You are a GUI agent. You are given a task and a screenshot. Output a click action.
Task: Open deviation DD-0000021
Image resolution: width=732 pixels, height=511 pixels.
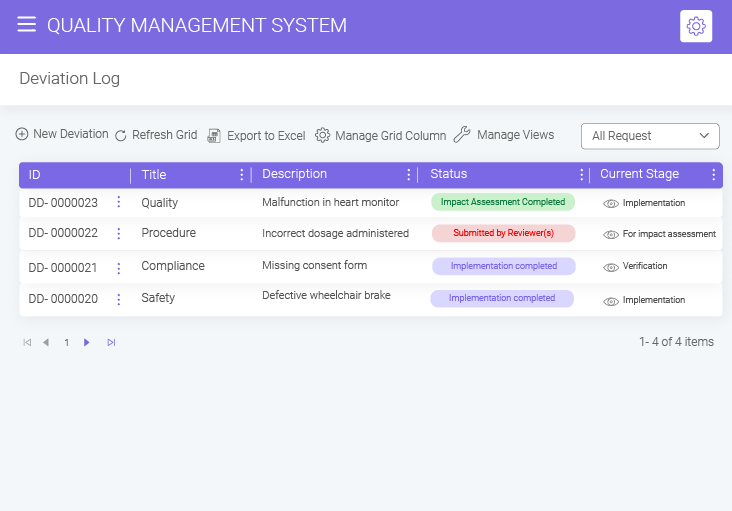[x=63, y=268]
